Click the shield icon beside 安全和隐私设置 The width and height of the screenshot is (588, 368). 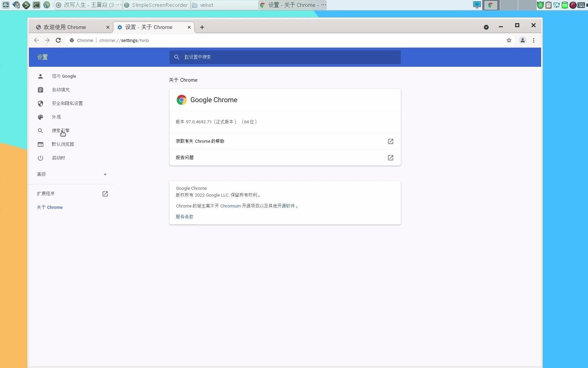point(40,103)
